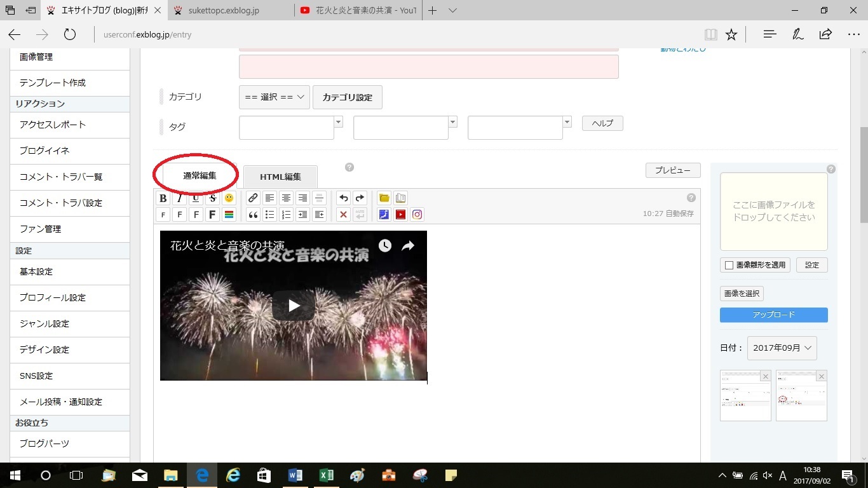Align text left in editor
Screen dimensions: 868x488
pyautogui.click(x=270, y=198)
